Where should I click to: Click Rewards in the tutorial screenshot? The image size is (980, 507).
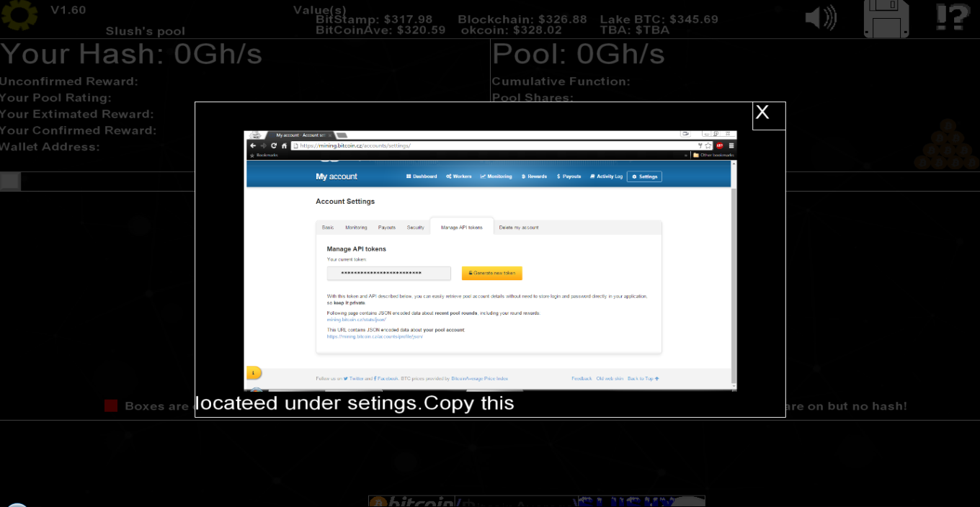534,176
